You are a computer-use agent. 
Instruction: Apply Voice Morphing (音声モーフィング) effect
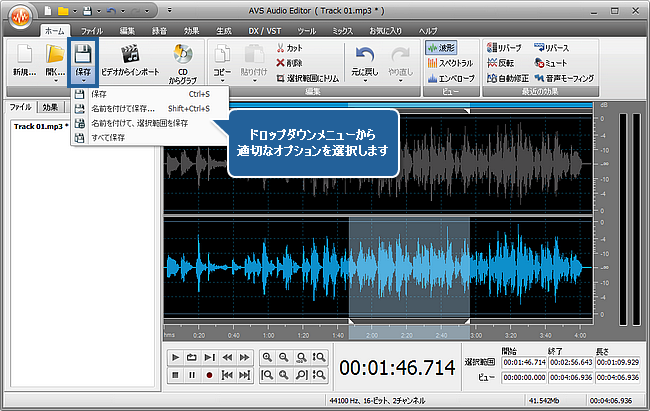click(564, 78)
